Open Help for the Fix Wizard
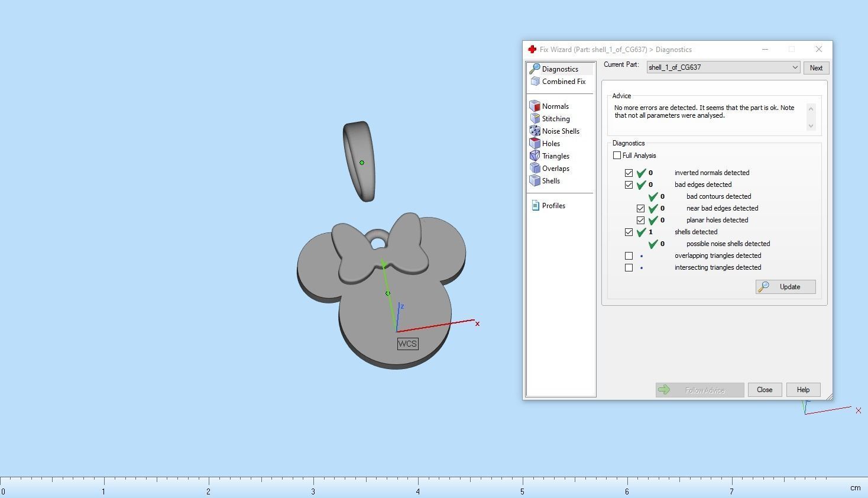The height and width of the screenshot is (498, 868). pos(803,390)
